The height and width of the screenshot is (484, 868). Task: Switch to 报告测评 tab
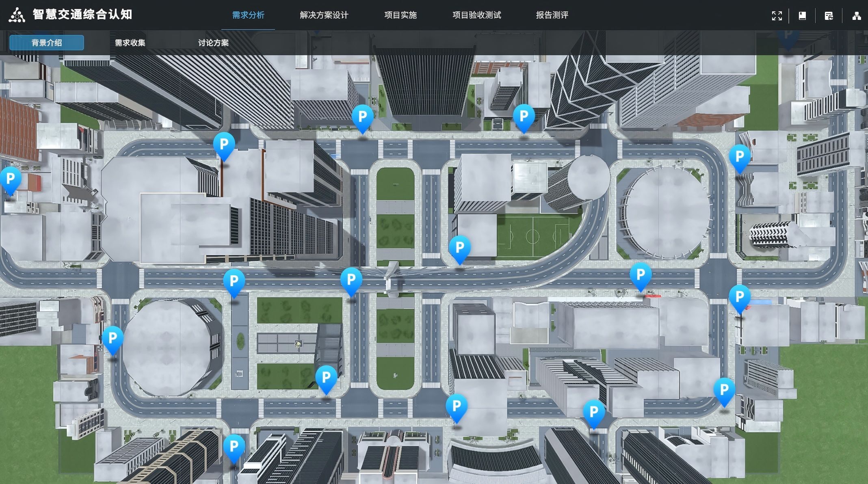click(x=552, y=15)
